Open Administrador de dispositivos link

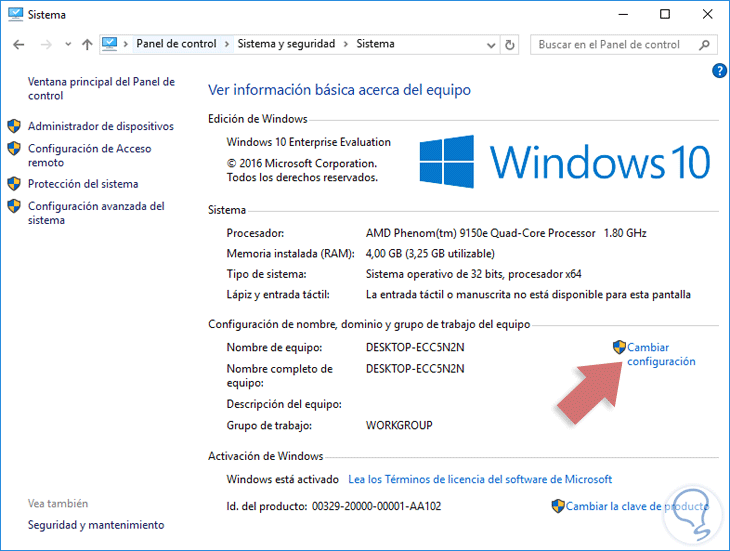pos(101,126)
